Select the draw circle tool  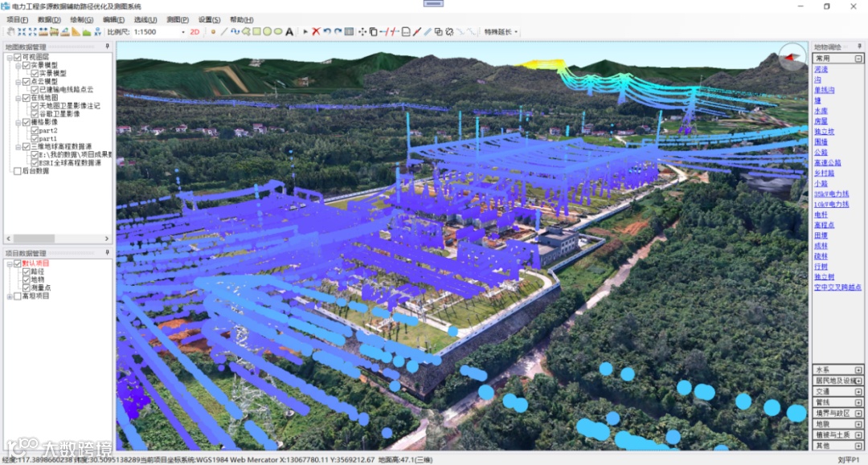coord(268,31)
